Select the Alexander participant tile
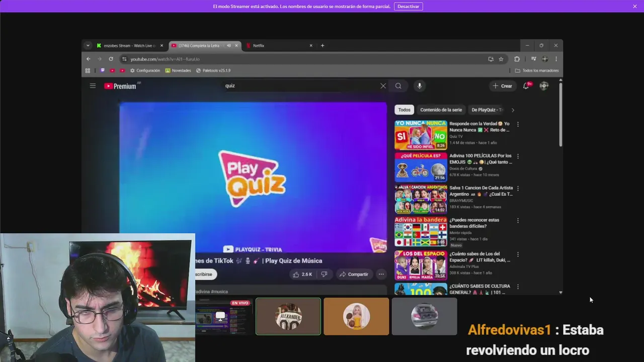 pyautogui.click(x=288, y=316)
